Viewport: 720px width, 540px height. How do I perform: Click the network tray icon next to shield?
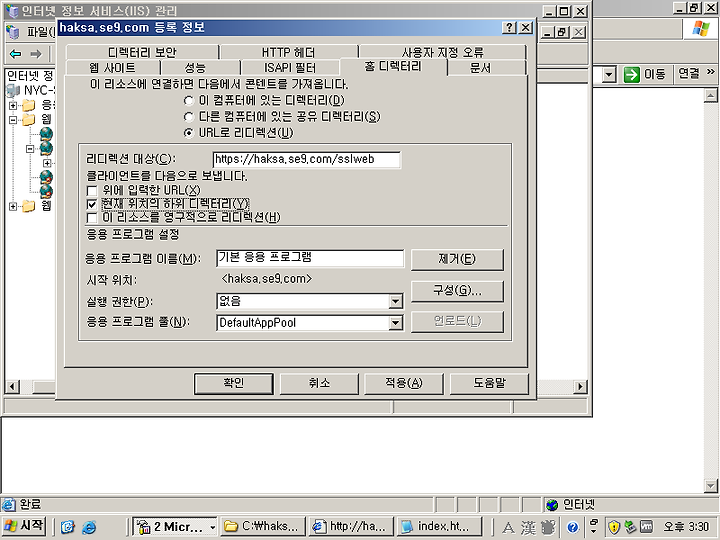tap(630, 527)
